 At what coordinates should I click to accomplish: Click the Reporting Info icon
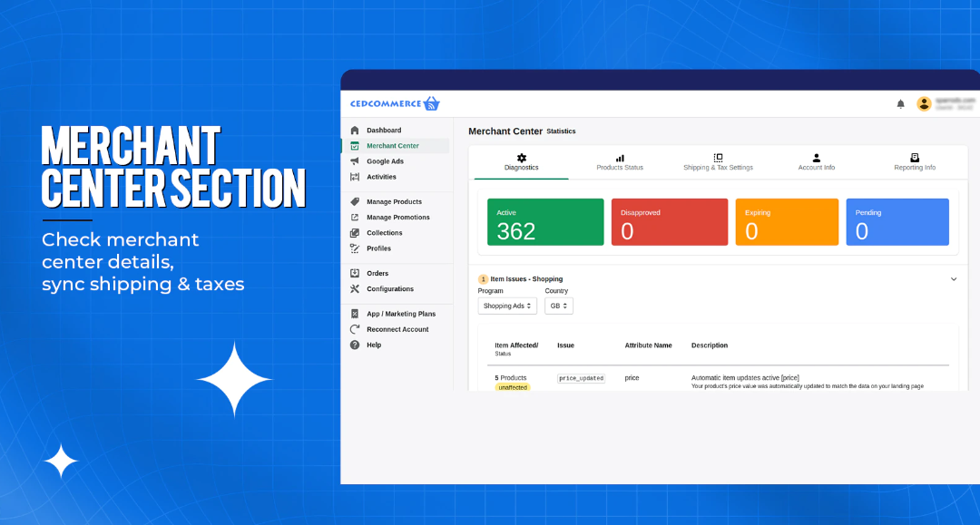click(915, 158)
